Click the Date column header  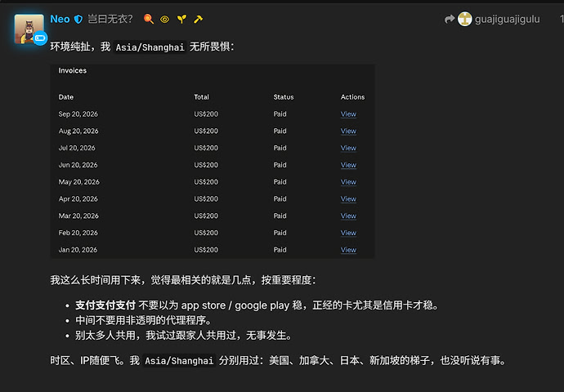pos(66,97)
